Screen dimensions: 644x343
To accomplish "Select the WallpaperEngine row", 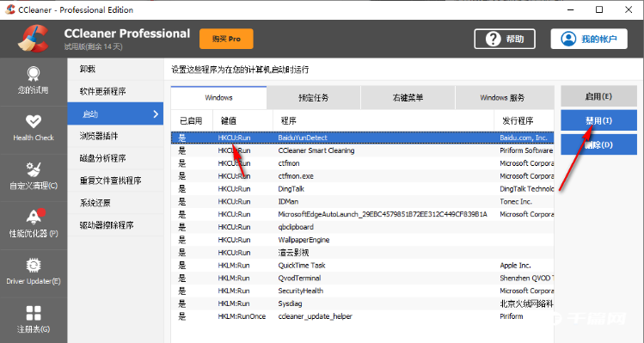I will tap(362, 240).
